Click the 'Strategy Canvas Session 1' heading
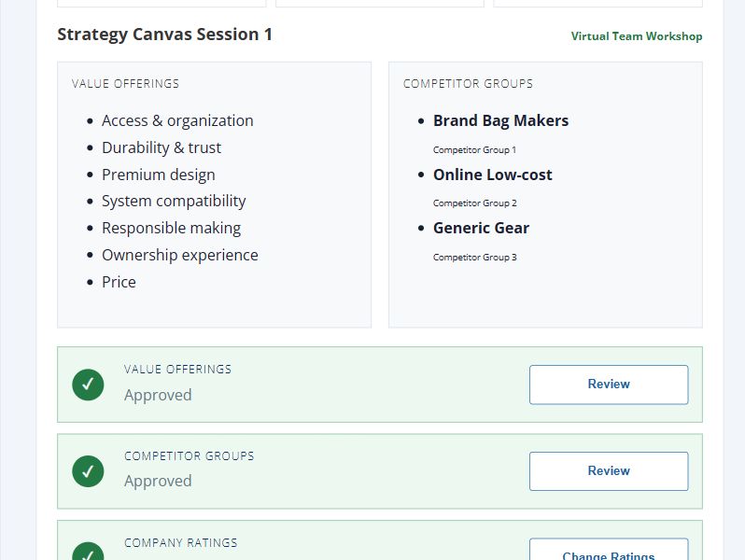Viewport: 745px width, 560px height. coord(164,35)
